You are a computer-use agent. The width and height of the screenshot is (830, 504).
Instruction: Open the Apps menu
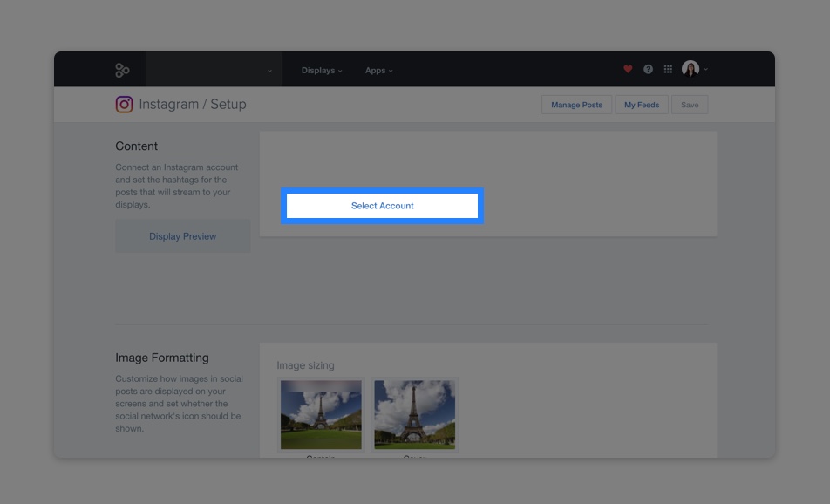pyautogui.click(x=379, y=71)
